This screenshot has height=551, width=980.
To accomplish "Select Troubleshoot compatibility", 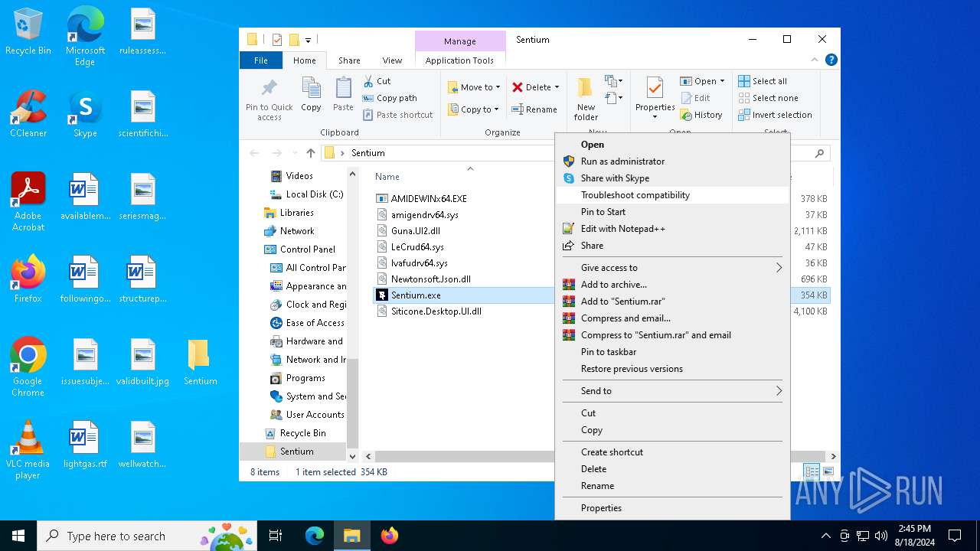I will click(672, 195).
